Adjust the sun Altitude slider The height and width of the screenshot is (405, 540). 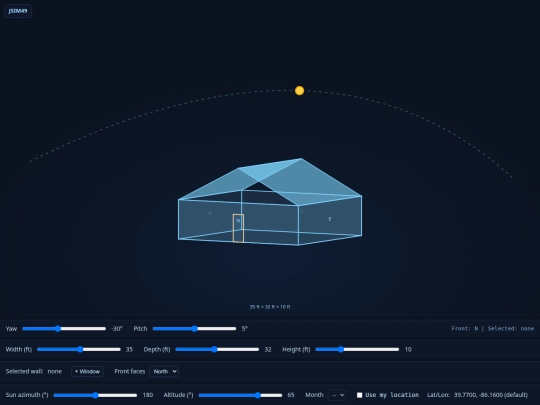coord(240,395)
